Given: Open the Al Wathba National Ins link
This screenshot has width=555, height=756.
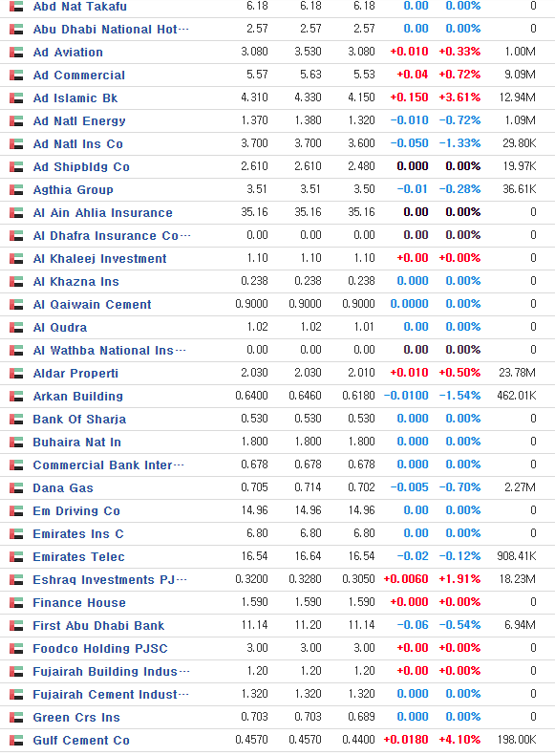Looking at the screenshot, I should pos(109,351).
